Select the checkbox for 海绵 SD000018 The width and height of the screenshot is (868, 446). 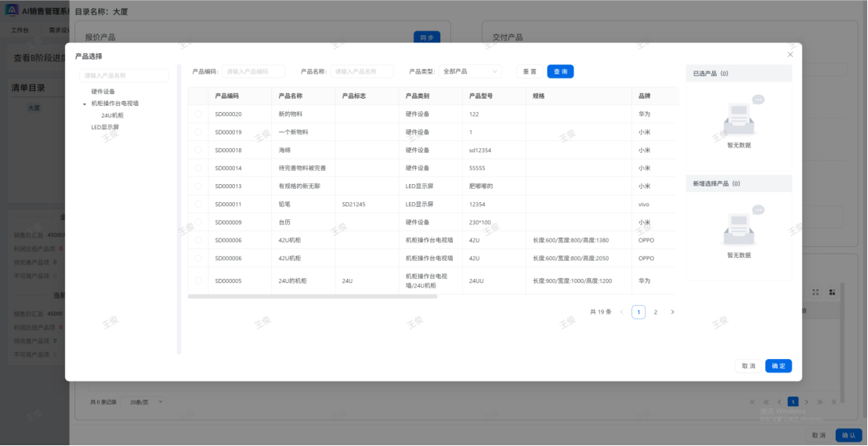point(198,150)
